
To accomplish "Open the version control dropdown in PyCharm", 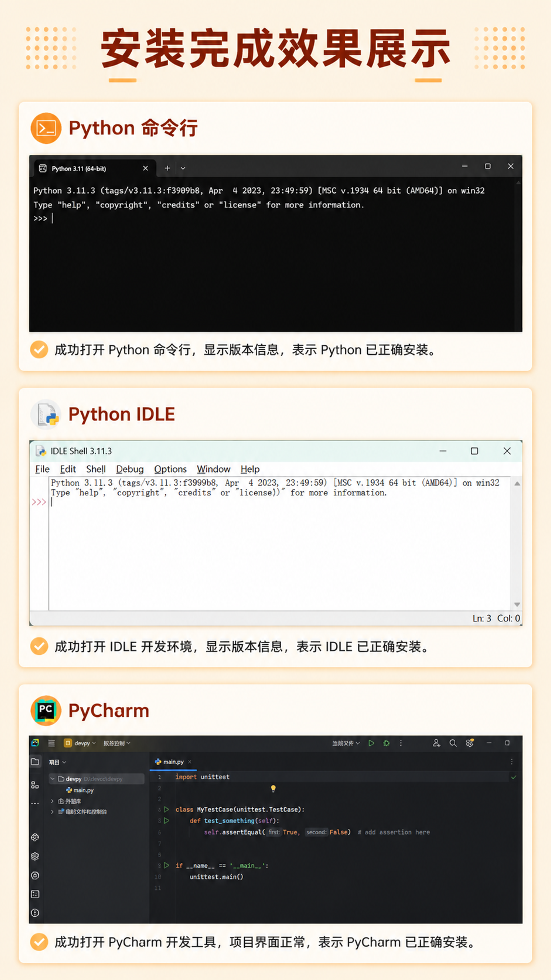I will point(117,743).
